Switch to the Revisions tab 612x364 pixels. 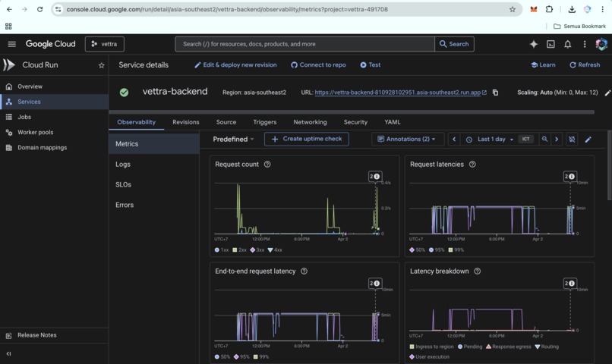click(x=186, y=122)
